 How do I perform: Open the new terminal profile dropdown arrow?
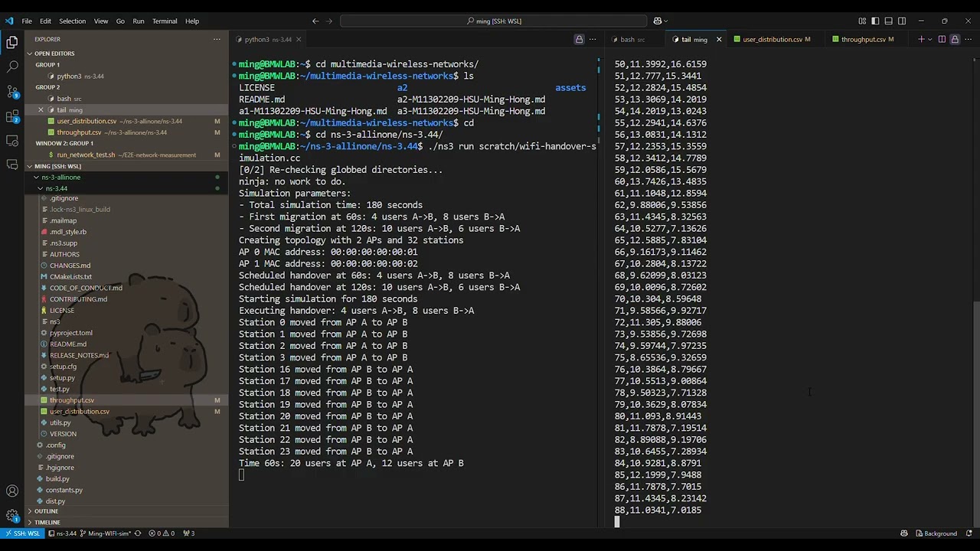coord(930,39)
